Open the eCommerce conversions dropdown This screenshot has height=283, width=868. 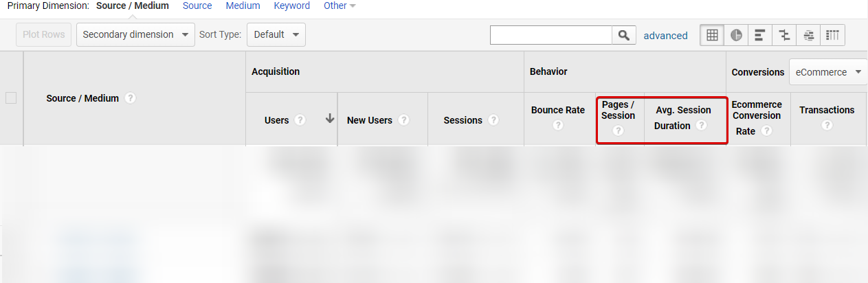[x=828, y=72]
